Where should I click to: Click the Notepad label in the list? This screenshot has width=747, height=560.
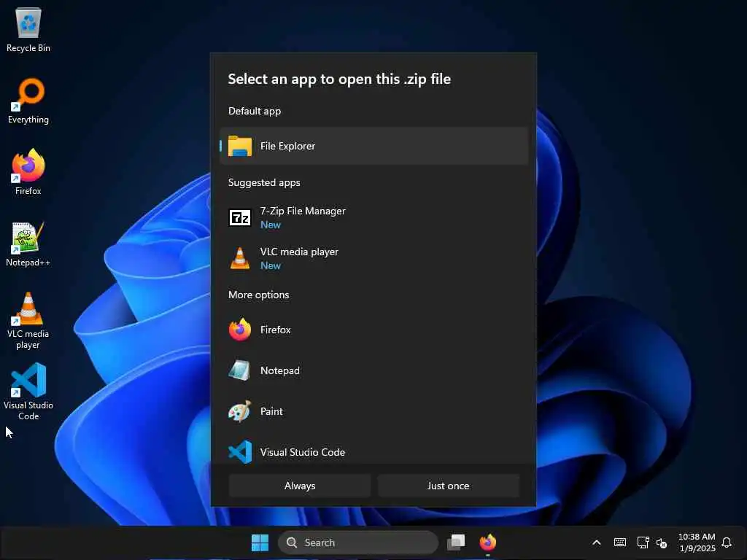(280, 370)
